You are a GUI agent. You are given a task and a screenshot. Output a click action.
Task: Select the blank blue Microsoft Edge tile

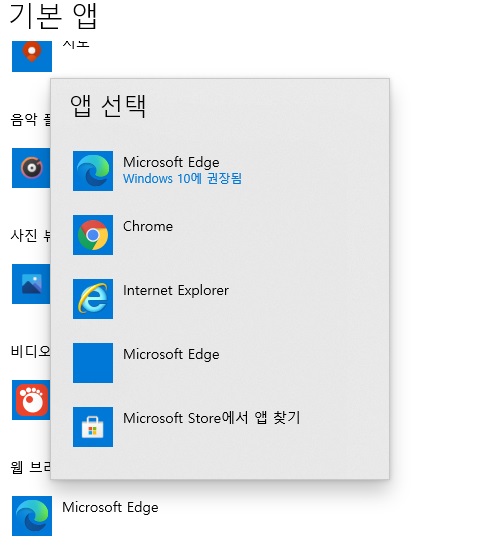[93, 363]
